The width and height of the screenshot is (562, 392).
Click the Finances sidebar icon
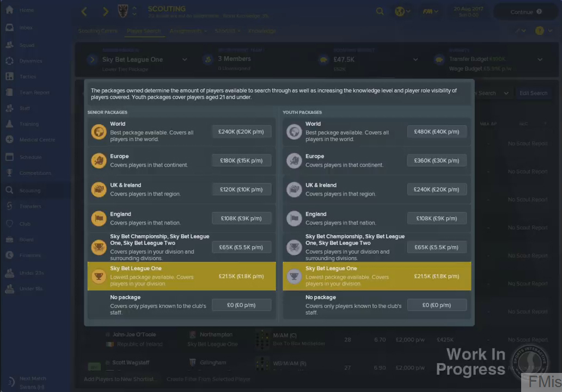(x=10, y=255)
